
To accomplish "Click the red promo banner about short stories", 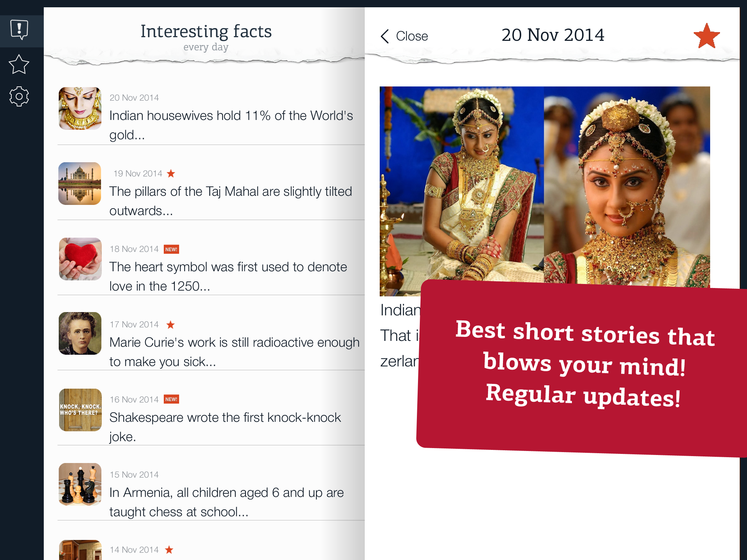I will 582,368.
